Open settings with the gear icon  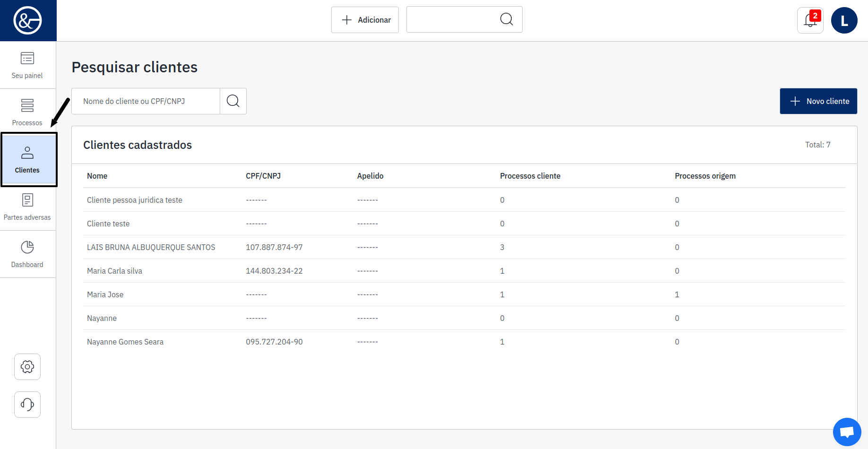tap(27, 367)
